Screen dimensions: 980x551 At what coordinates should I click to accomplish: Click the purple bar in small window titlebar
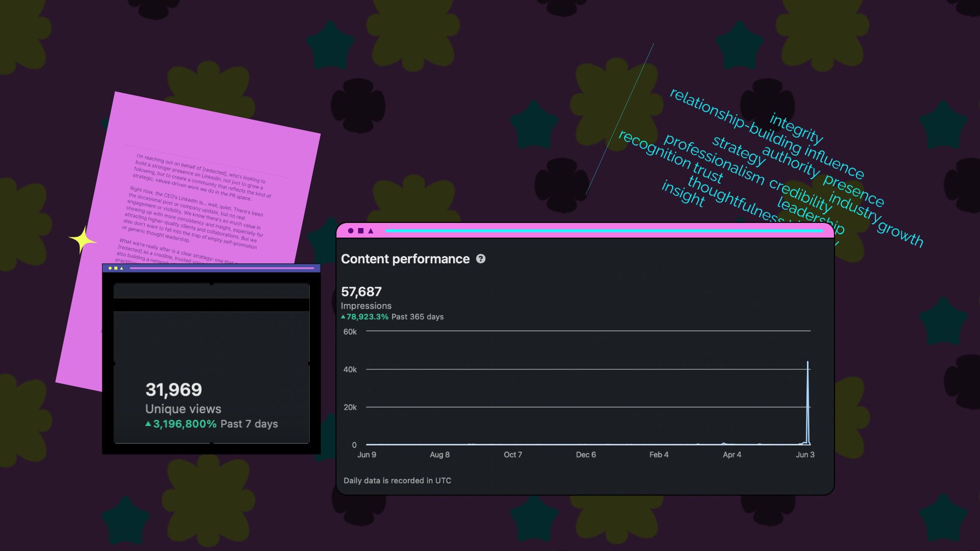(x=222, y=268)
